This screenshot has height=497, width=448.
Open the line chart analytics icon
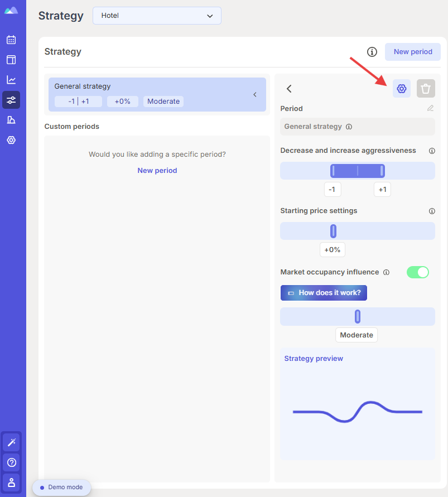[11, 80]
